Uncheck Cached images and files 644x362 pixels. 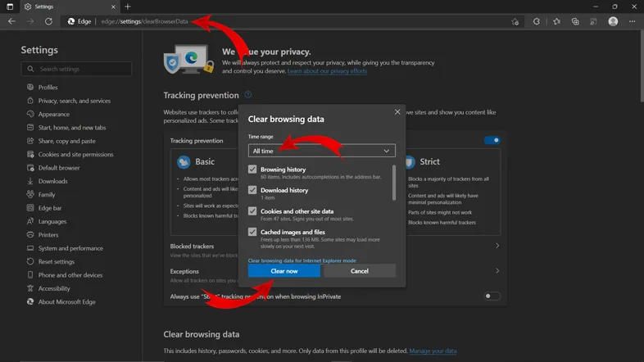252,232
